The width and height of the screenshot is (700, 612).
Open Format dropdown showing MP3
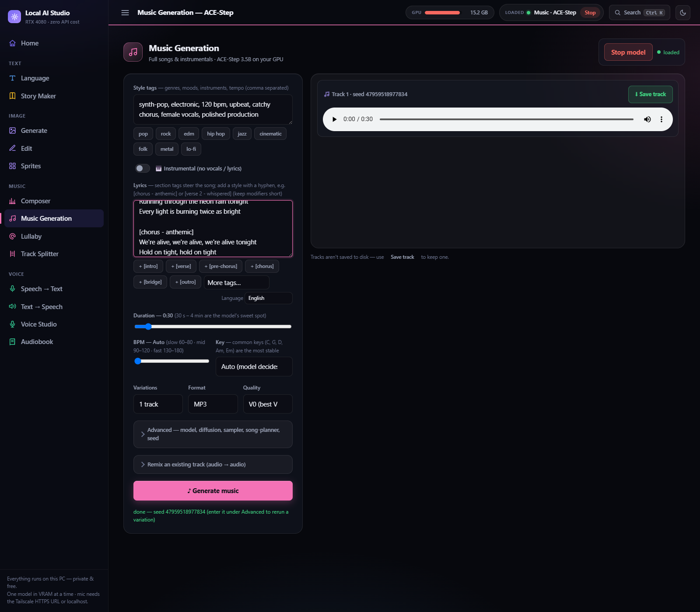click(x=213, y=404)
